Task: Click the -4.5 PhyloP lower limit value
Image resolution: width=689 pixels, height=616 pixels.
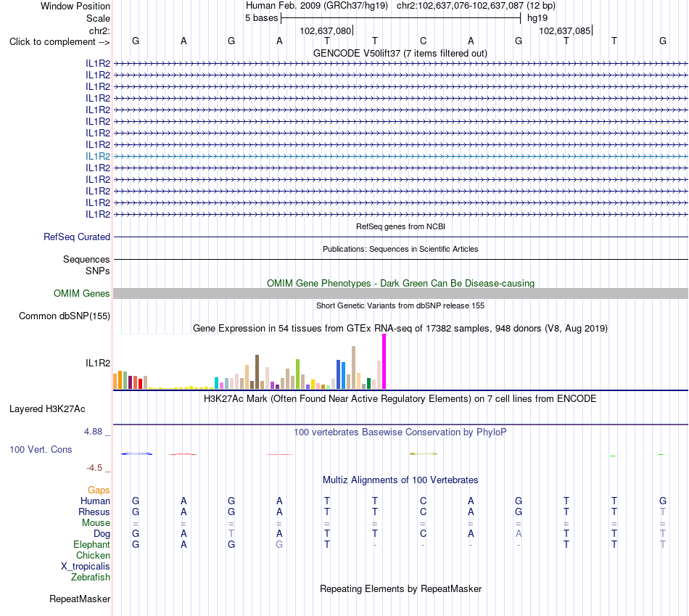Action: tap(94, 468)
